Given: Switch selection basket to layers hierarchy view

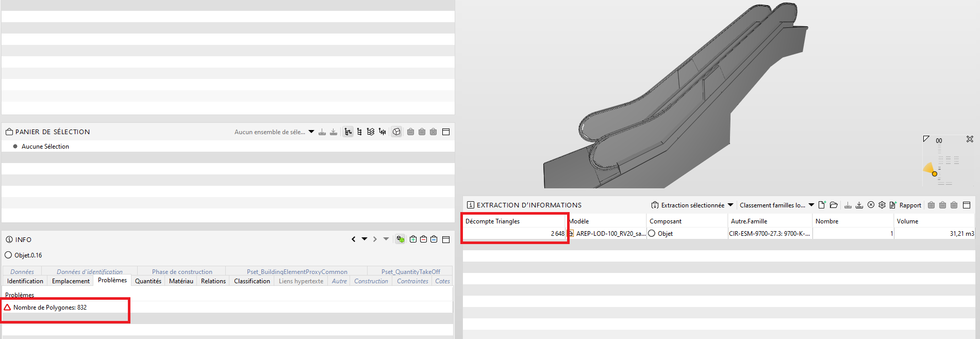Looking at the screenshot, I should [371, 132].
